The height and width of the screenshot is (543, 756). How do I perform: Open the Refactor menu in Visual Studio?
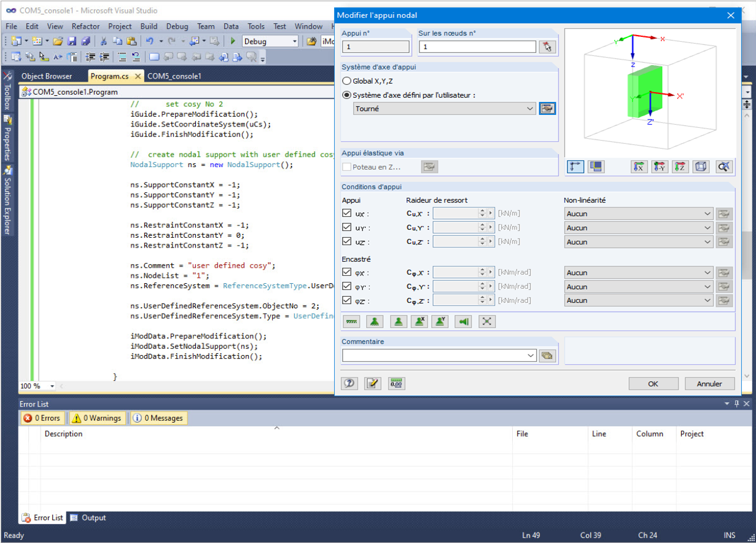click(85, 26)
